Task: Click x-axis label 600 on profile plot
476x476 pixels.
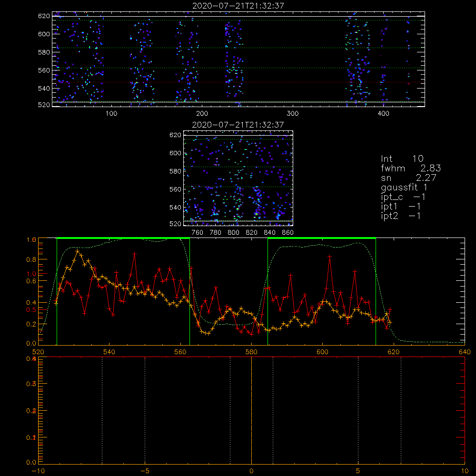Action: tap(322, 352)
